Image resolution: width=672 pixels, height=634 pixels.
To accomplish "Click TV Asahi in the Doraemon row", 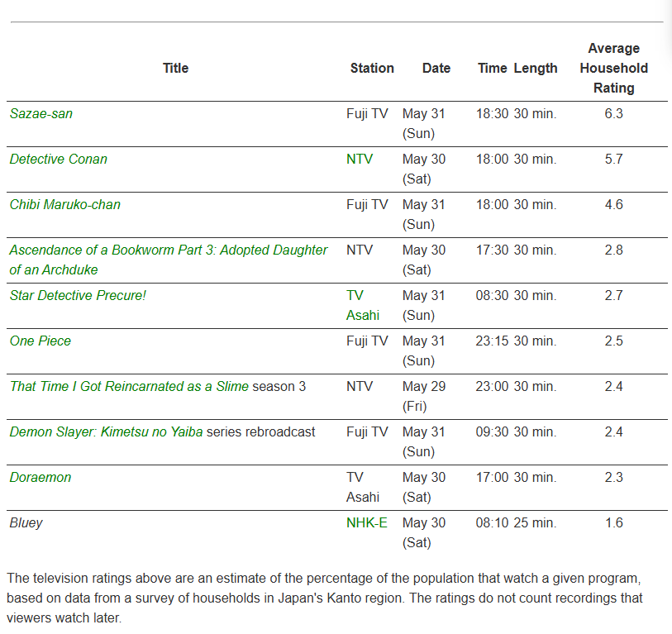I will [x=363, y=487].
